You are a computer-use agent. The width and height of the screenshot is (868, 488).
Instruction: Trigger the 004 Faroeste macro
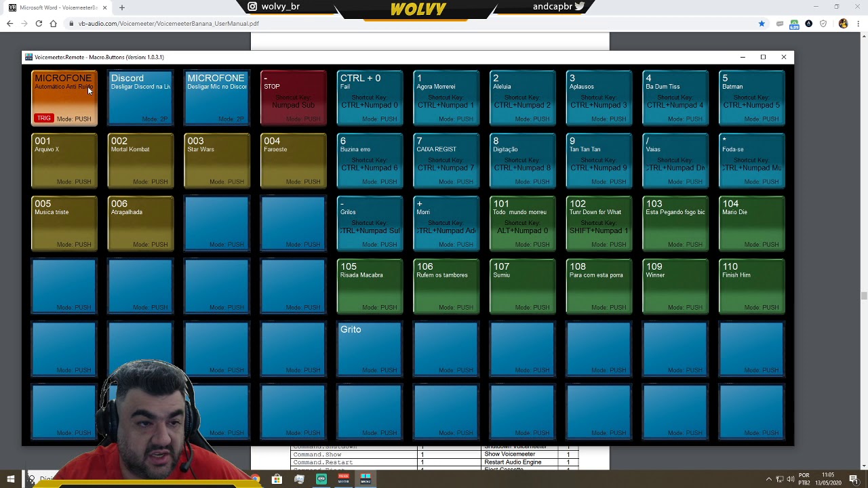(x=294, y=161)
